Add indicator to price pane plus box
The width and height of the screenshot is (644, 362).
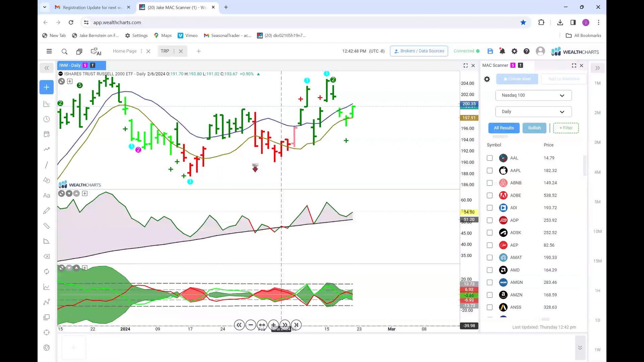coord(70,81)
